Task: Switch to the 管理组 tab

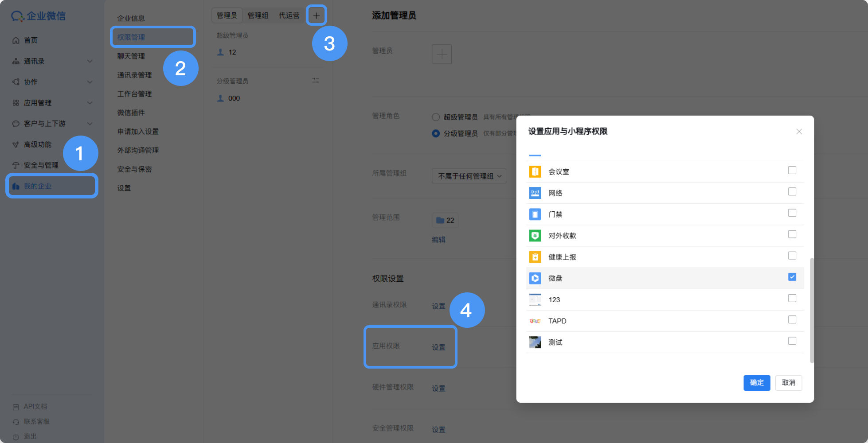Action: click(258, 16)
